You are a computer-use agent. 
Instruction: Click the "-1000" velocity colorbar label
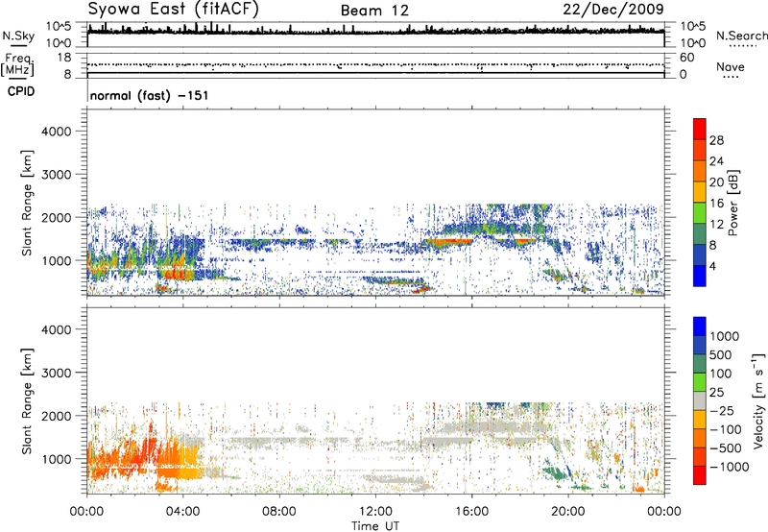coord(729,467)
